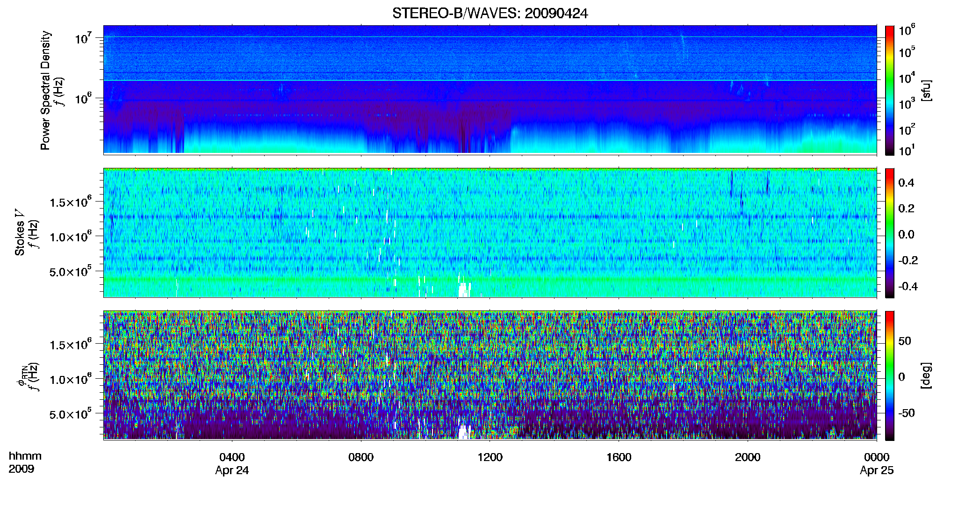Click the 10^4 label on sfu colorbar
Screen dimensions: 980x505
pos(907,78)
